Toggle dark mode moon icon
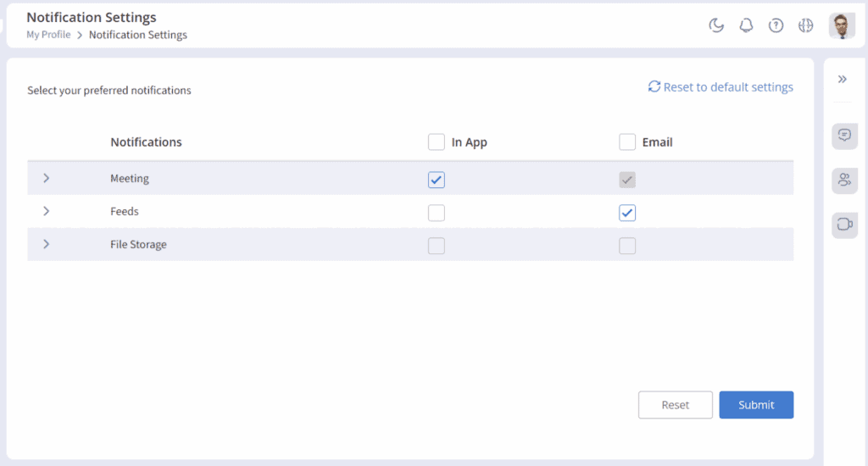 716,25
